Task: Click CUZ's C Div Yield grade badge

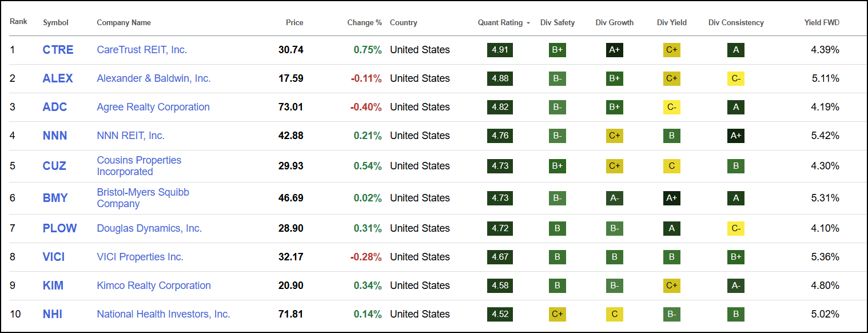Action: 671,166
